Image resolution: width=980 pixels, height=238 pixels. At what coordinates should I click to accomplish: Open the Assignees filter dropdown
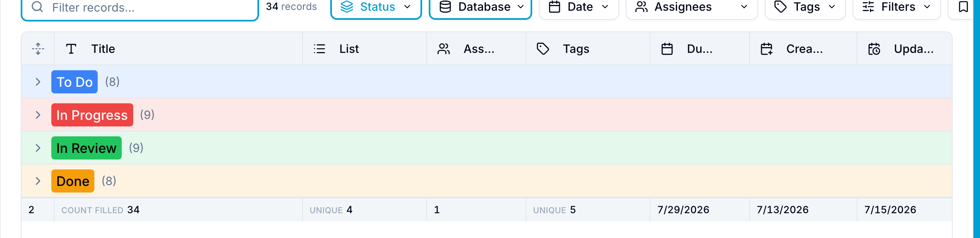[x=692, y=7]
